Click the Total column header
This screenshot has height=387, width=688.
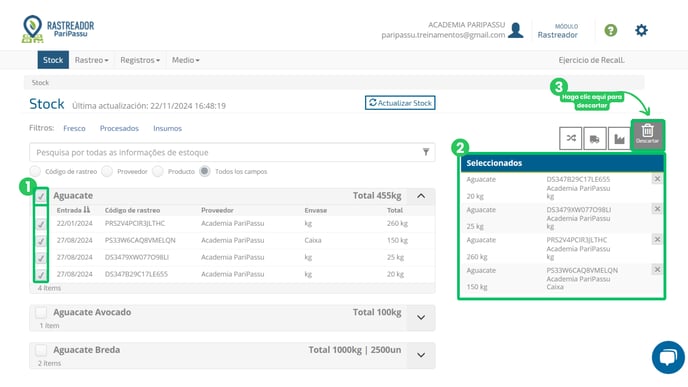(395, 210)
